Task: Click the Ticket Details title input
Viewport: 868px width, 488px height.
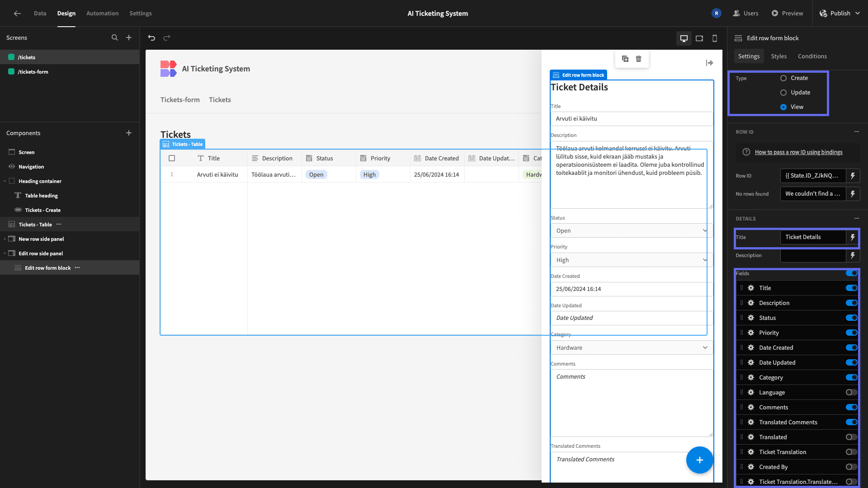Action: click(x=813, y=237)
